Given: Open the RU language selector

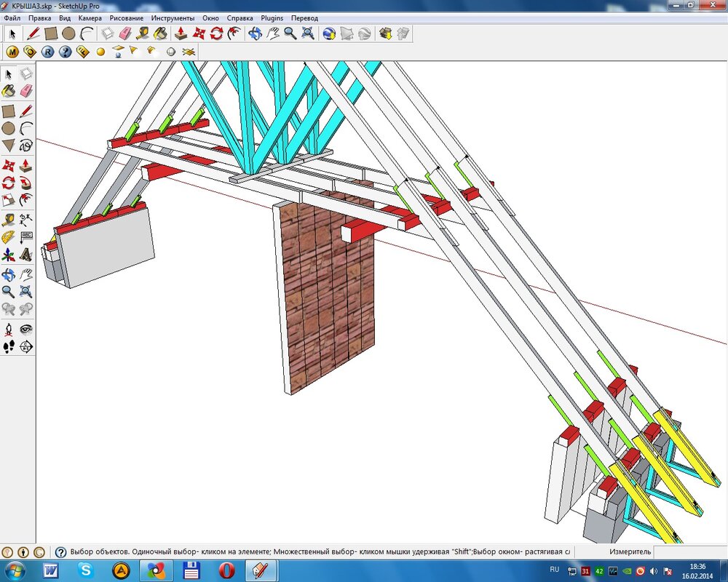Looking at the screenshot, I should point(555,570).
